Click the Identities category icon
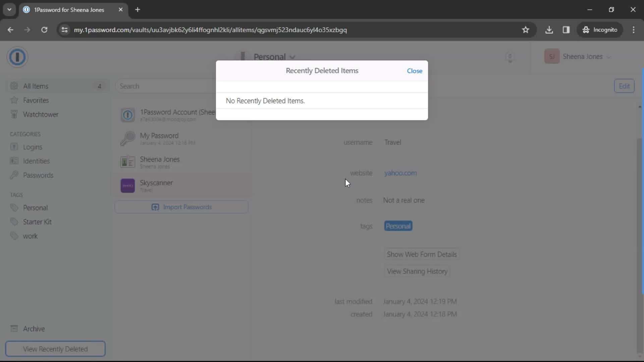The image size is (644, 362). point(14,161)
